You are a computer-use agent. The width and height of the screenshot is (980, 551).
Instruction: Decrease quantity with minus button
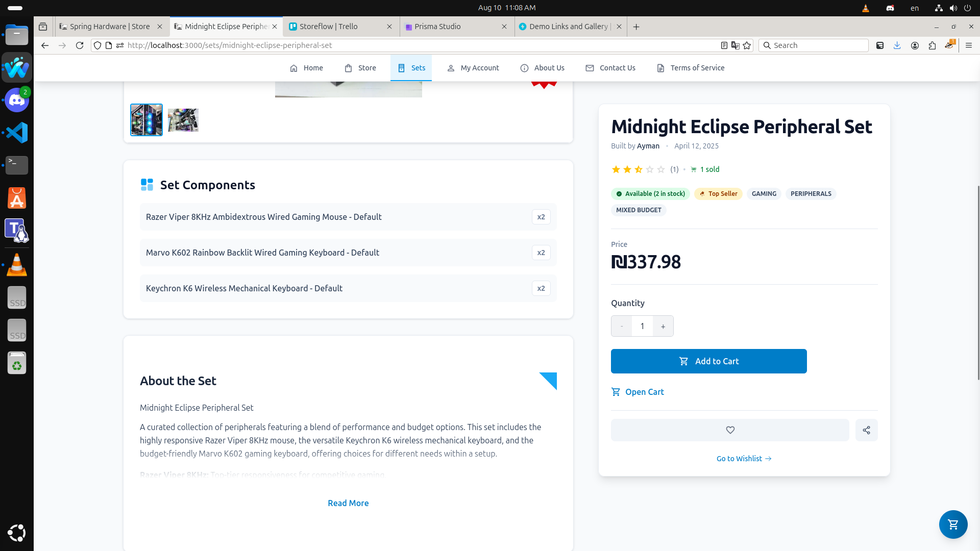click(621, 326)
